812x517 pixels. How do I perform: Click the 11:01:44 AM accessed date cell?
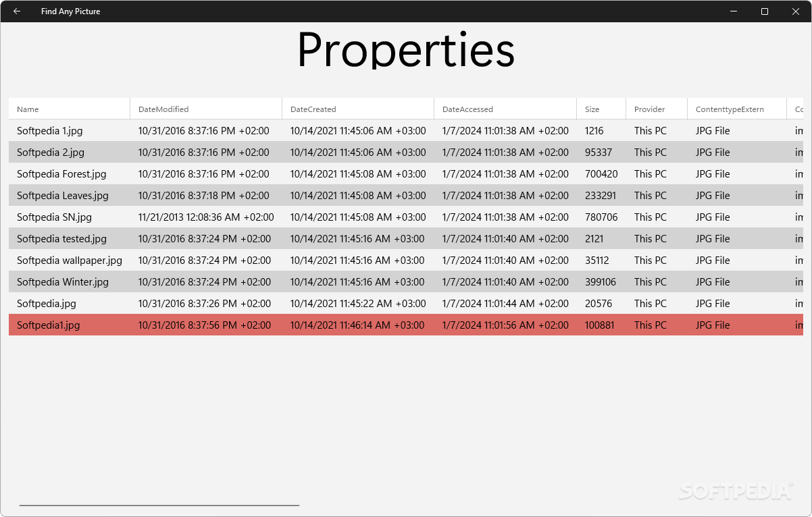tap(505, 304)
